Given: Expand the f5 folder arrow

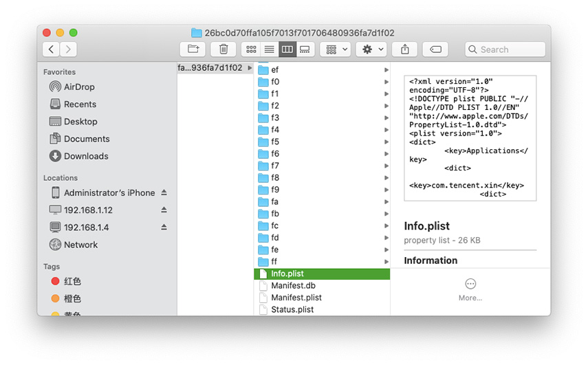Looking at the screenshot, I should (386, 142).
